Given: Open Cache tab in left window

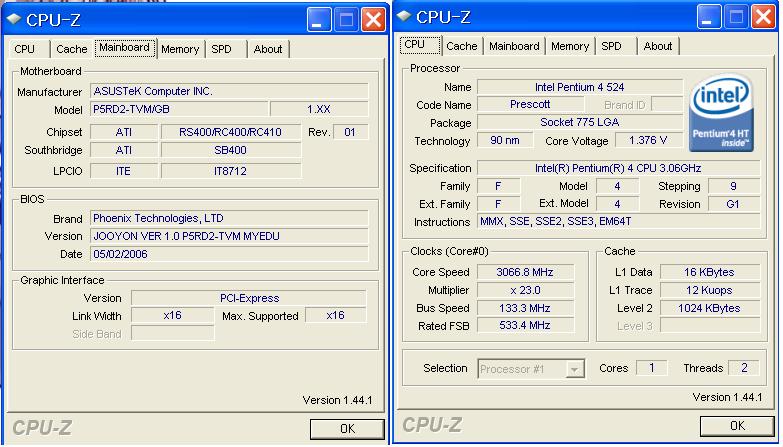Looking at the screenshot, I should pyautogui.click(x=71, y=49).
